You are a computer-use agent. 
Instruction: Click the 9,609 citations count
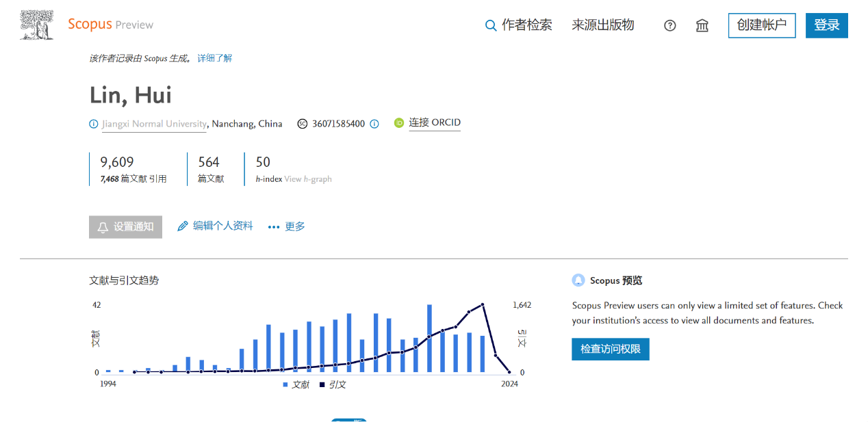pos(117,162)
